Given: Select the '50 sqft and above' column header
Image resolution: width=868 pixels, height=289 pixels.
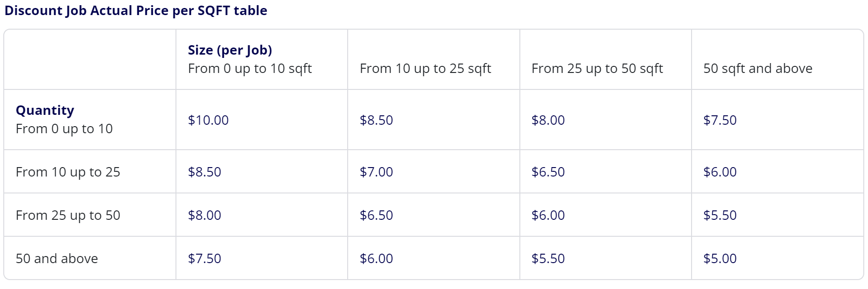Looking at the screenshot, I should (778, 59).
